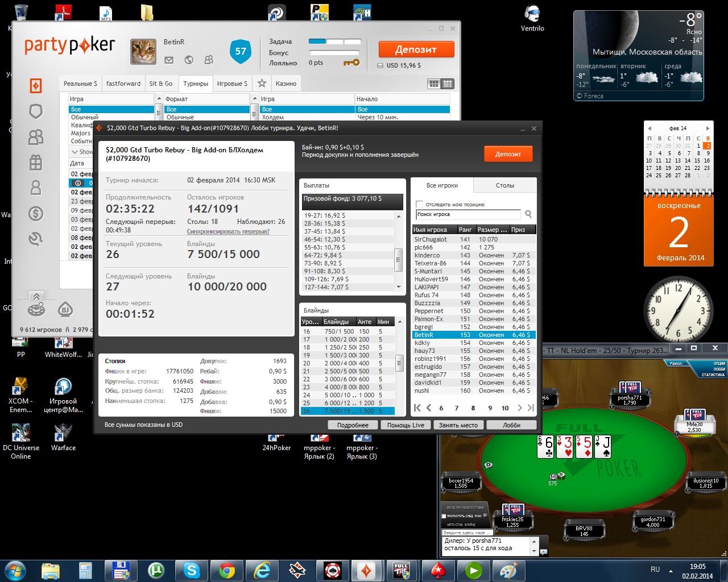Screen dimensions: 728x582
Task: Open the profile person icon in sidebar
Action: point(36,188)
